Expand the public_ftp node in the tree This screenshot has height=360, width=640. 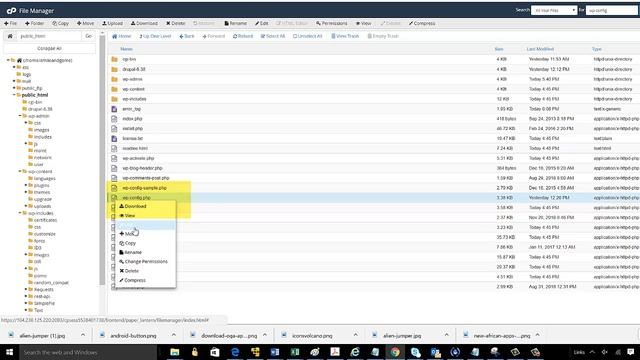pyautogui.click(x=14, y=88)
